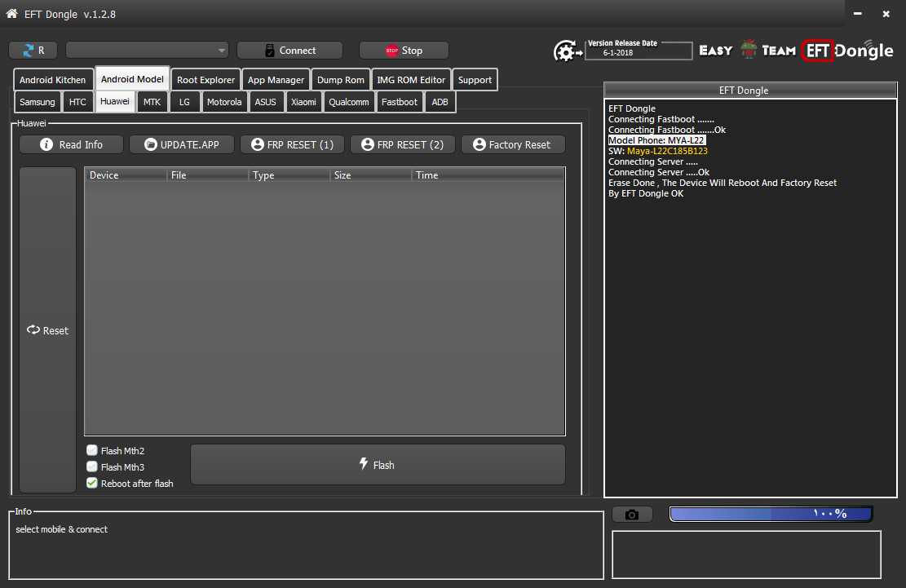Select the HTC brand tab

77,102
